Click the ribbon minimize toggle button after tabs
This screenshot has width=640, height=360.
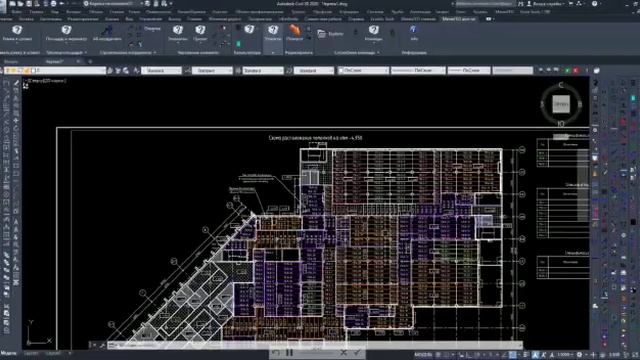[x=489, y=19]
